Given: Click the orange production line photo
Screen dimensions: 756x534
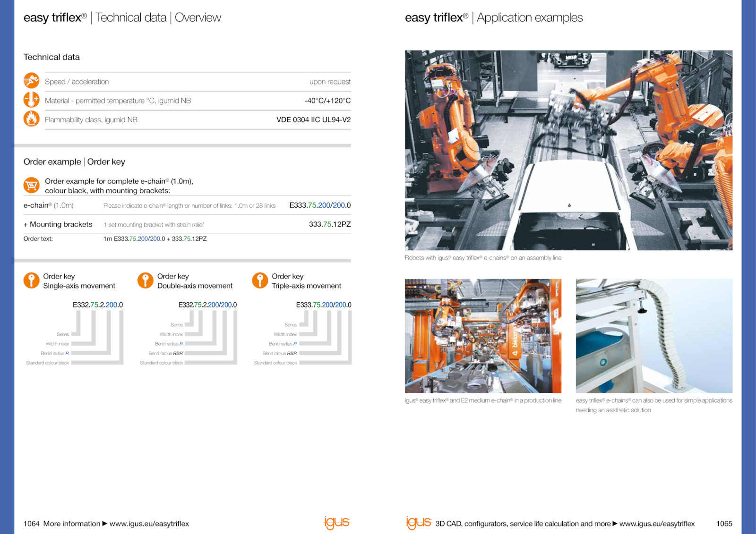Looking at the screenshot, I should coord(483,336).
